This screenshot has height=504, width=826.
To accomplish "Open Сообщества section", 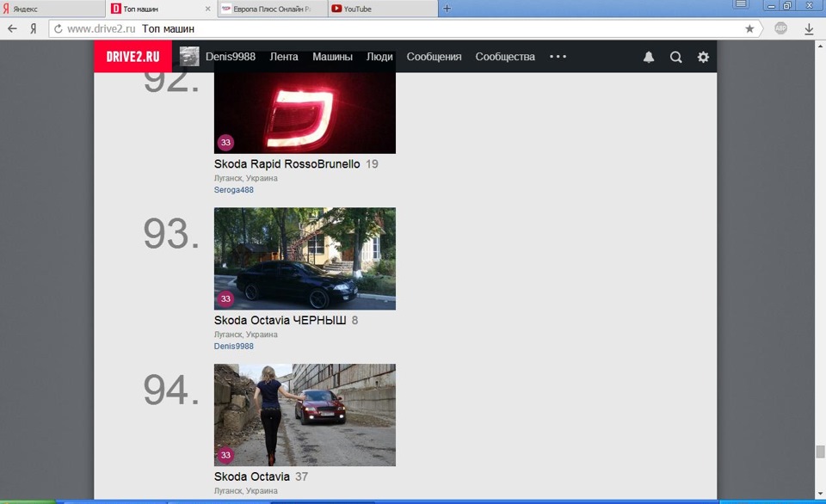I will [x=505, y=57].
